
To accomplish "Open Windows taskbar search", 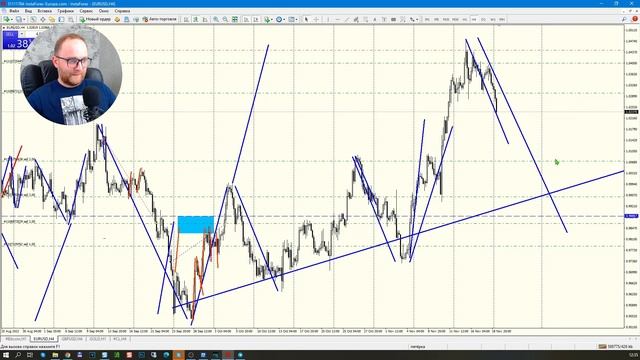I will point(18,355).
